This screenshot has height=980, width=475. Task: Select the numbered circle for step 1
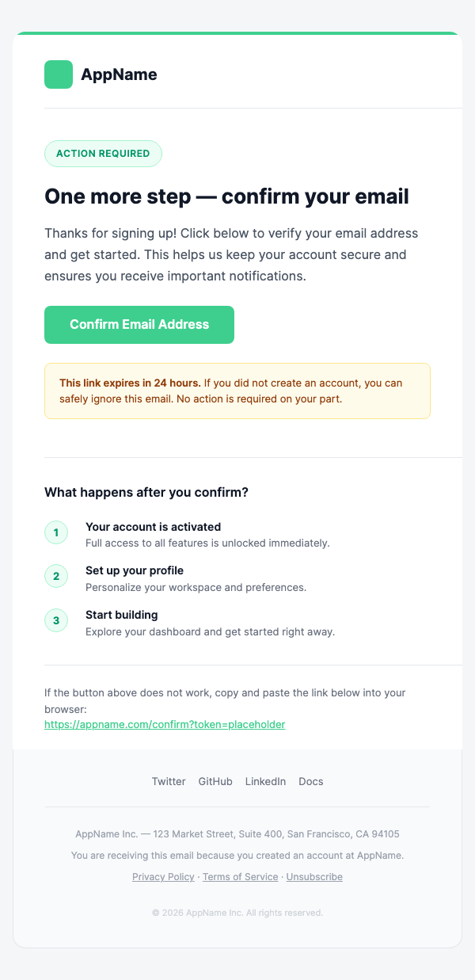(x=56, y=532)
